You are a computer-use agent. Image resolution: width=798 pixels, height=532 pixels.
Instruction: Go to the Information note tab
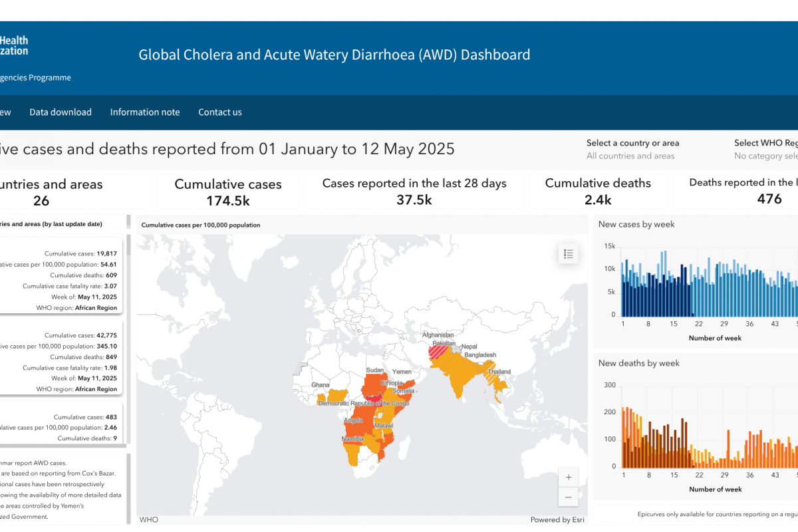tap(145, 112)
